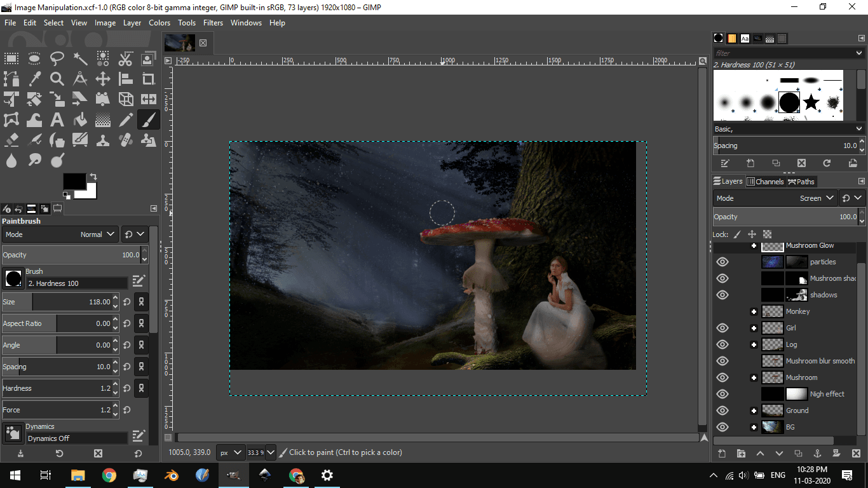Open the Filters menu
The width and height of the screenshot is (868, 488).
point(213,23)
